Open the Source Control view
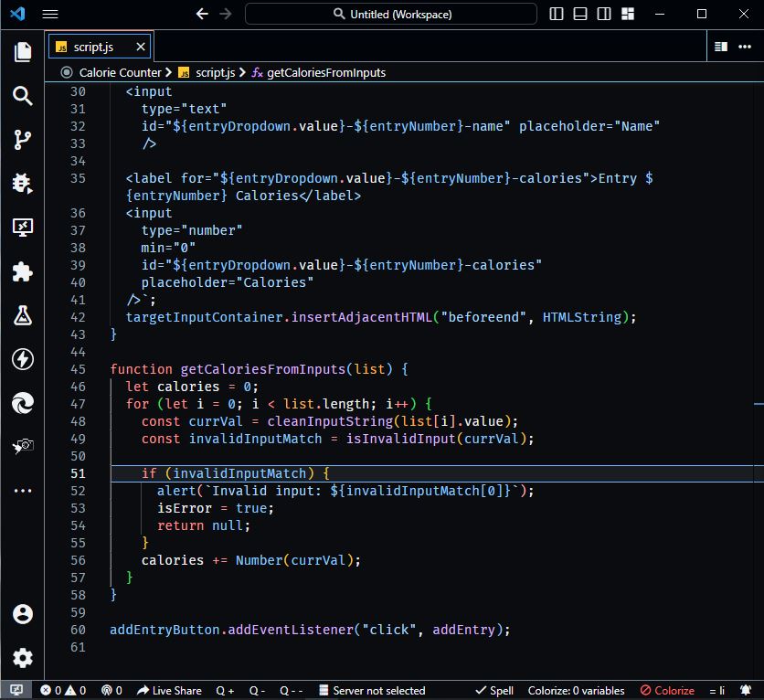 [x=23, y=140]
